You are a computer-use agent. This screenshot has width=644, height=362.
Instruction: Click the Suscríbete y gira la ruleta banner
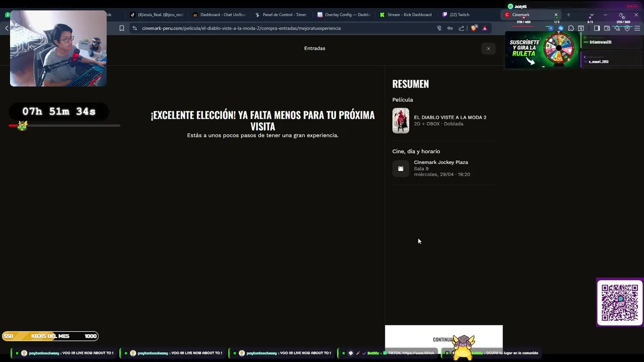tap(542, 50)
